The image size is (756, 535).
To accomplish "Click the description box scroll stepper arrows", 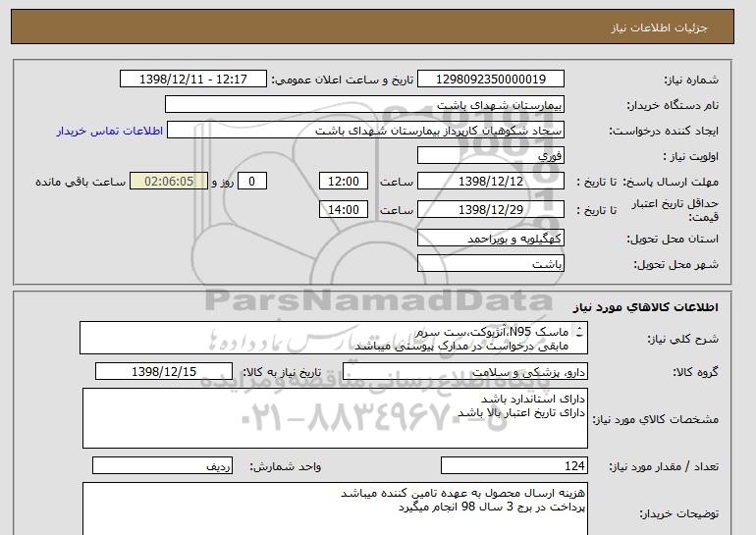I will coord(579,331).
